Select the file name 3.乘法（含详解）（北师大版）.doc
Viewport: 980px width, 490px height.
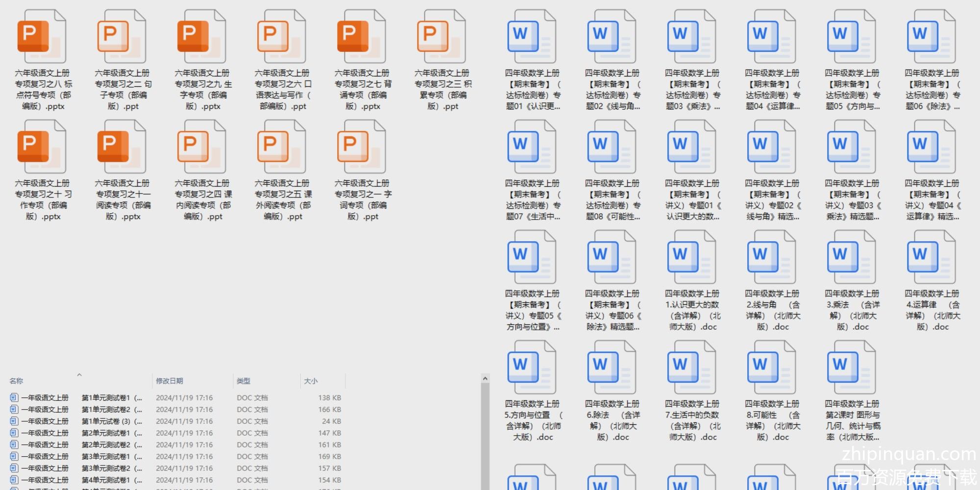pos(852,310)
